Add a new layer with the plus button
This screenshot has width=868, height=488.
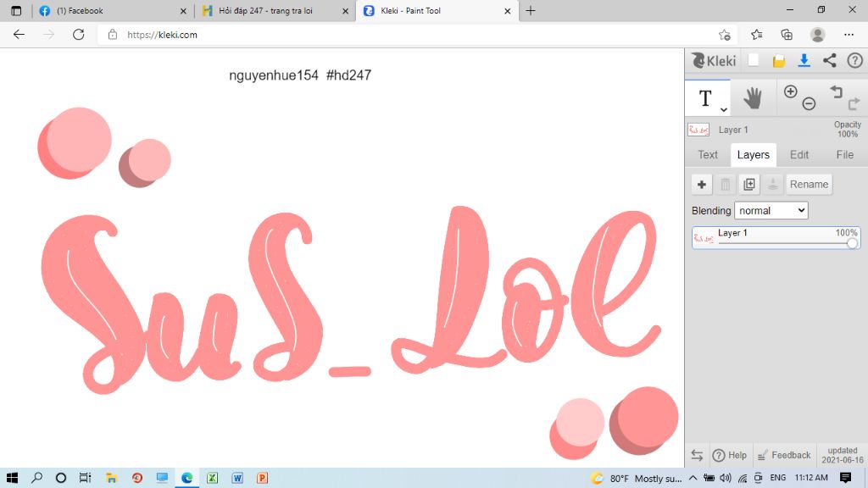click(x=701, y=184)
